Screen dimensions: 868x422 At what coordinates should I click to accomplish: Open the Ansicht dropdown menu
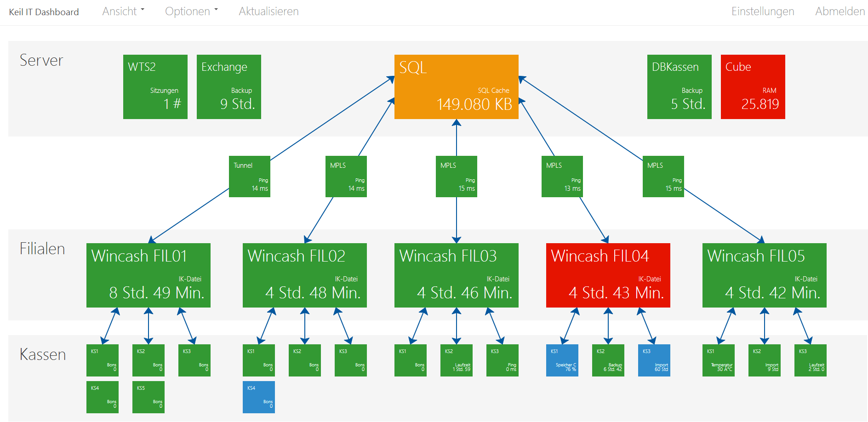coord(123,11)
